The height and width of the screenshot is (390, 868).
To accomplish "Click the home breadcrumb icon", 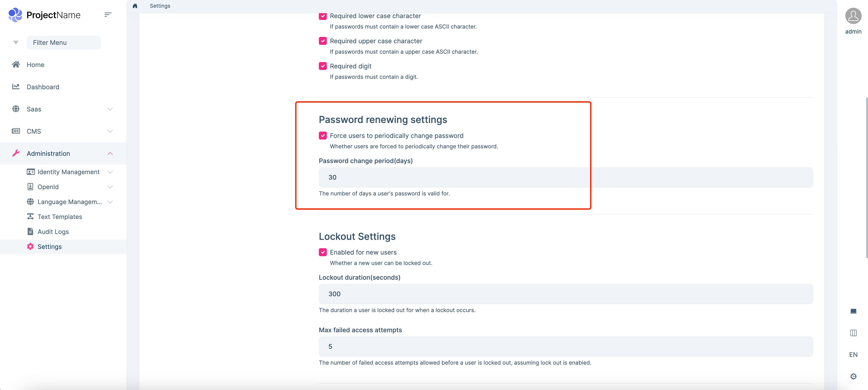I will point(135,6).
